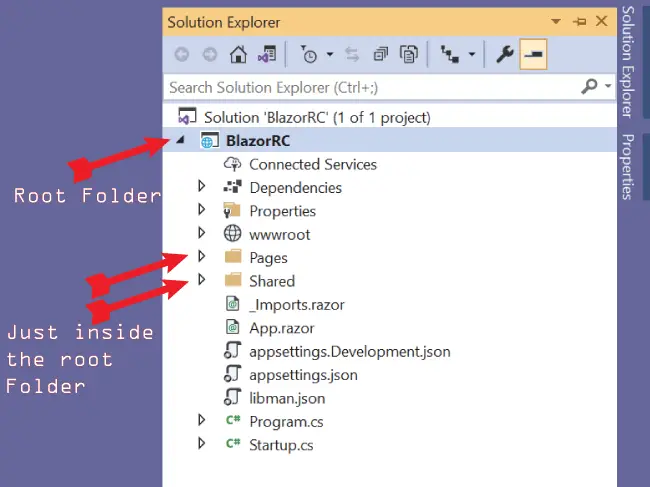This screenshot has height=487, width=650.
Task: Click the View Class Diagram hierarchy icon
Action: [450, 54]
